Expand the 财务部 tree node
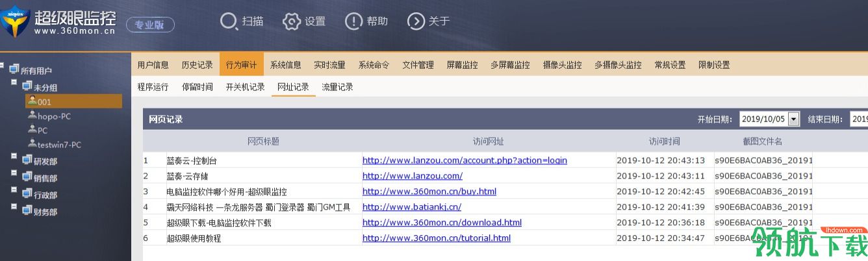868x261 pixels. click(x=14, y=207)
